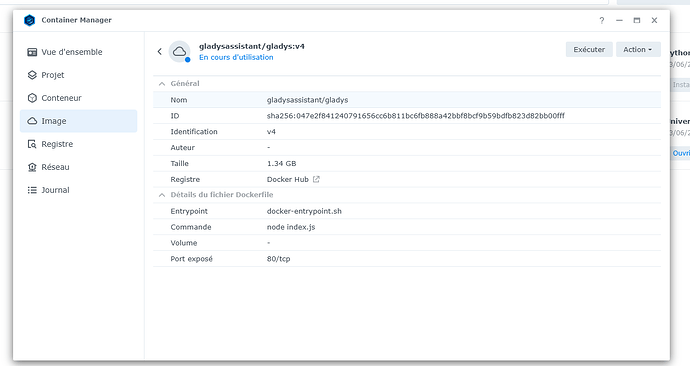This screenshot has height=366, width=690.
Task: Click the Journal list icon
Action: point(32,190)
